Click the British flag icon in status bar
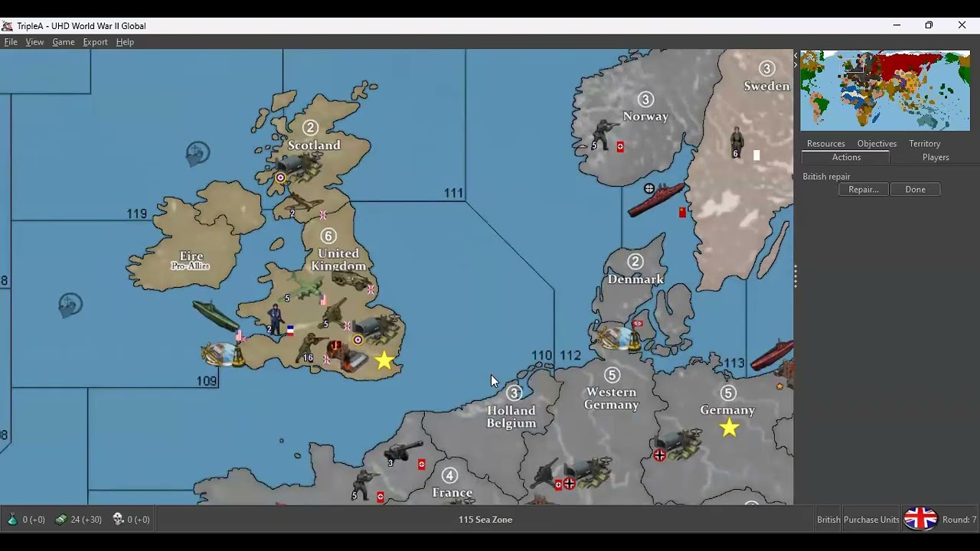Screen dimensions: 980x551 pos(920,519)
